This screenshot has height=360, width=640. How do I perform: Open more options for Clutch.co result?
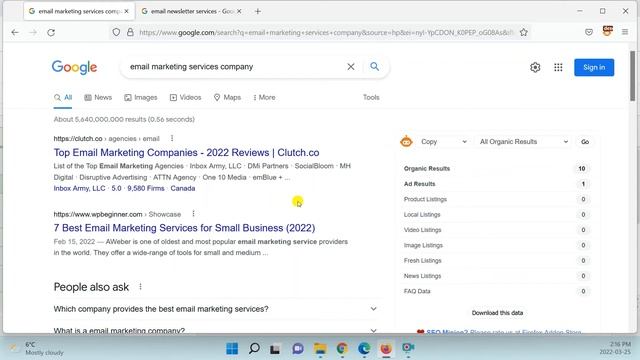[x=172, y=138]
